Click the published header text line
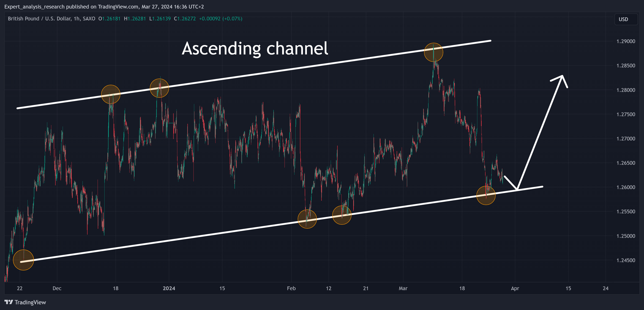644x310 pixels. point(104,7)
